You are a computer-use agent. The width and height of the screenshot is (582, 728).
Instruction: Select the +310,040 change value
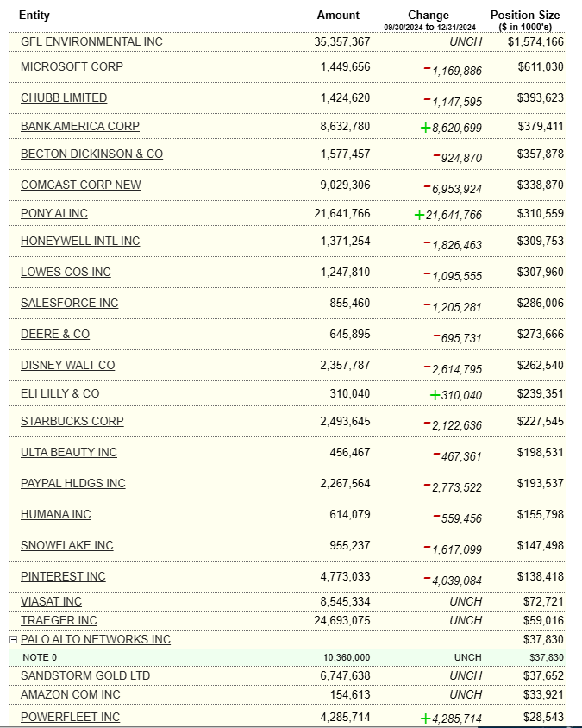point(456,395)
